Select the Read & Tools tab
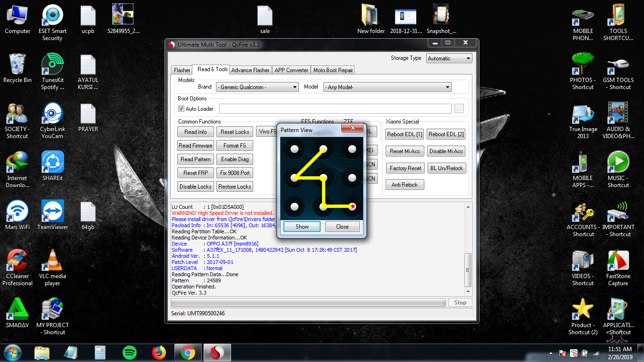 [213, 69]
